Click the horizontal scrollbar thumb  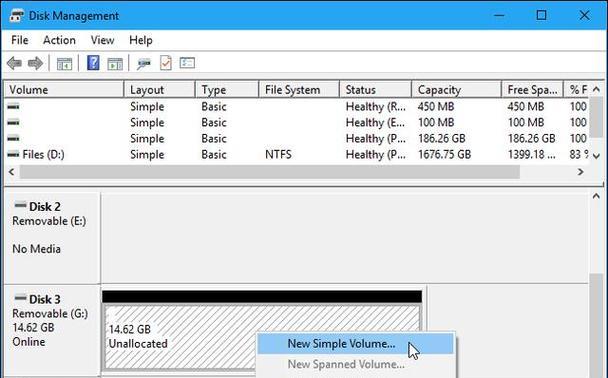(270, 172)
